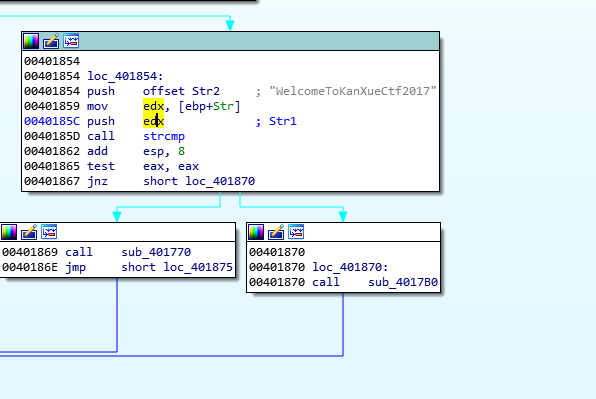
Task: Click [ebp+Str] operand
Action: click(209, 106)
